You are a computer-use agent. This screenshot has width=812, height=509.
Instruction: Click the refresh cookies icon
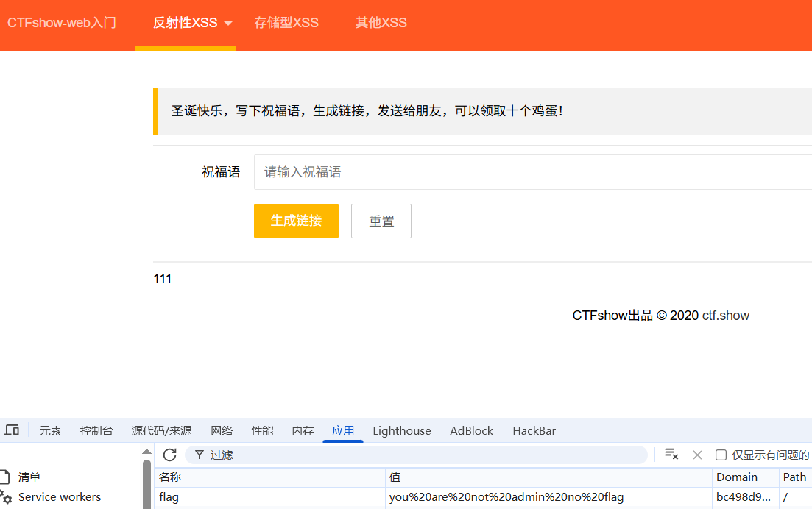(170, 455)
